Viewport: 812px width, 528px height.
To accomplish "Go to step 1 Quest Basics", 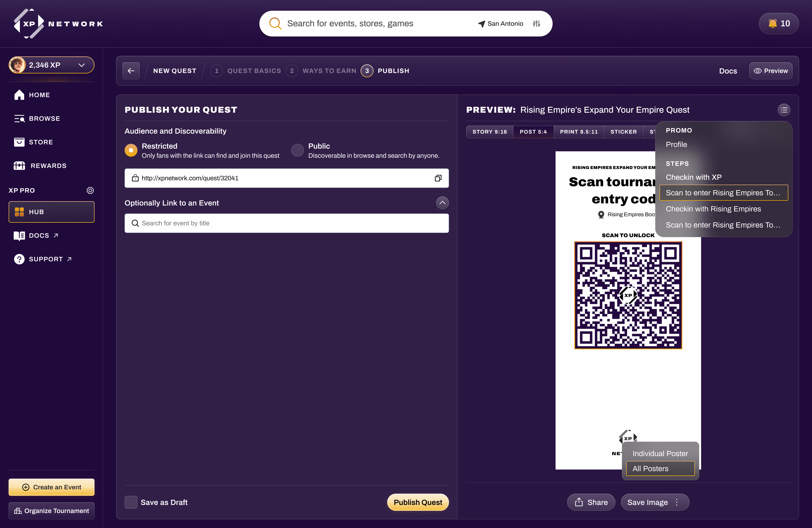I will point(246,71).
